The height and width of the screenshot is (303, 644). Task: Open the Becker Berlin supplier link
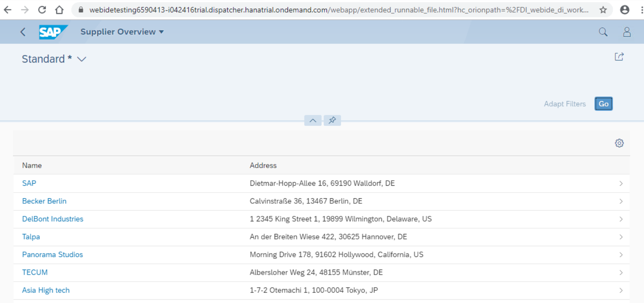pos(44,201)
